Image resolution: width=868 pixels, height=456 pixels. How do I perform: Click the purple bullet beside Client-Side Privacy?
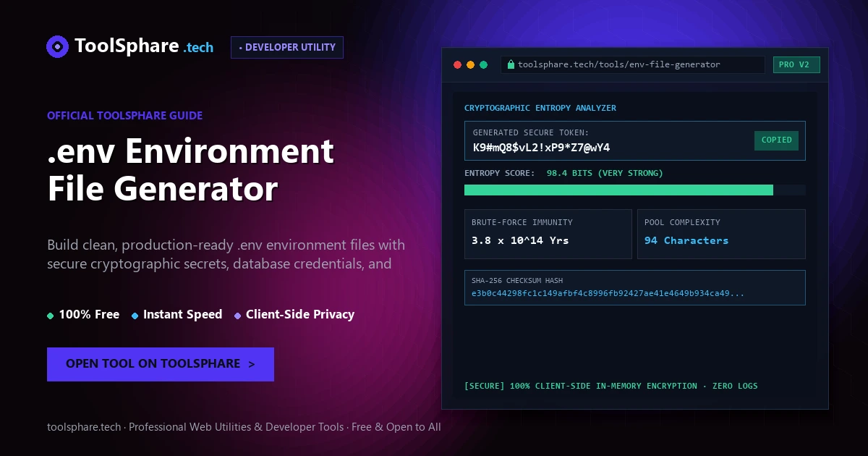point(238,316)
